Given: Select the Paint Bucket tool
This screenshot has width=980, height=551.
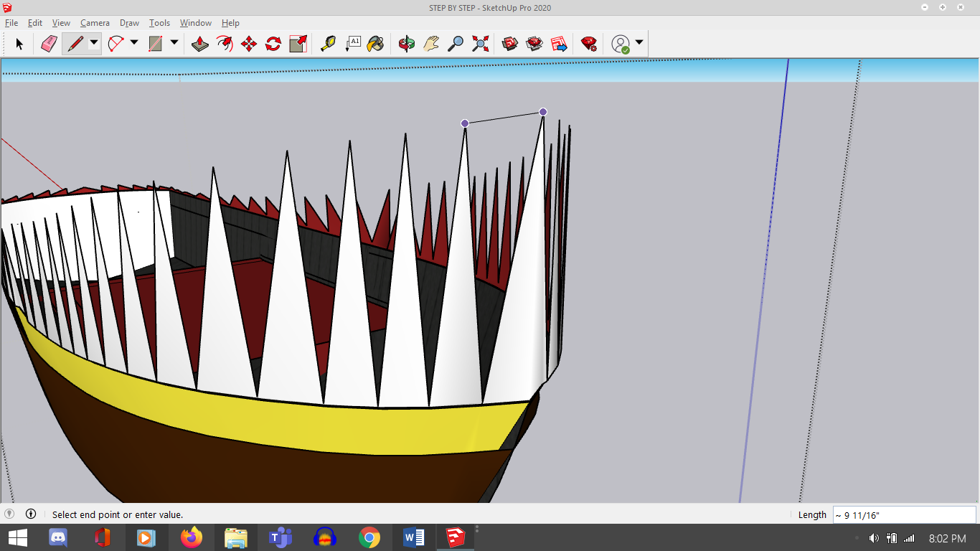Looking at the screenshot, I should (376, 44).
